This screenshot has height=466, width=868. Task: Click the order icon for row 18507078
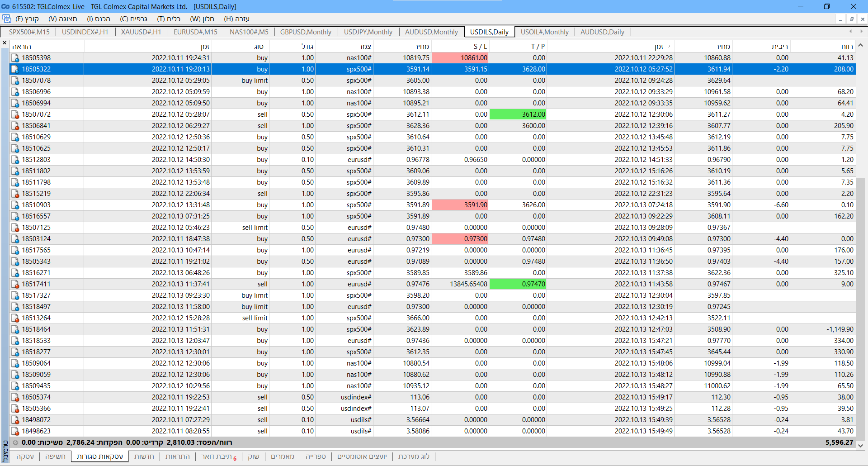15,81
